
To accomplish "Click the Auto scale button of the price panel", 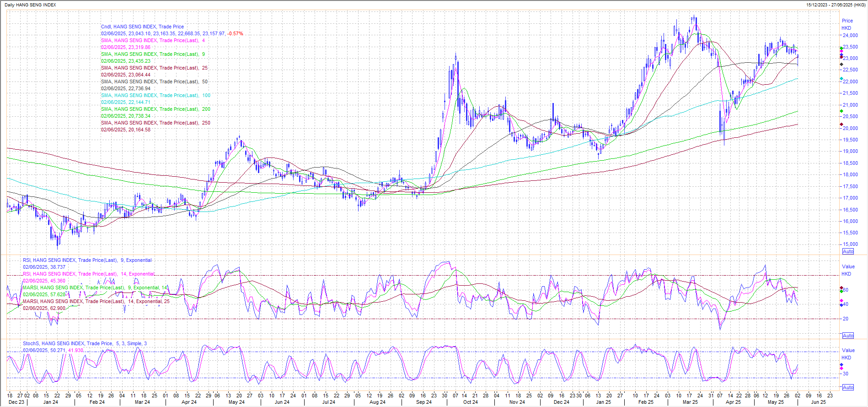I will pos(848,251).
